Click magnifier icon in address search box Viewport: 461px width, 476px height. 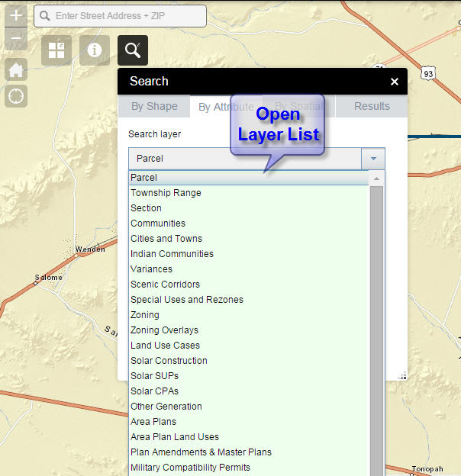pyautogui.click(x=44, y=16)
